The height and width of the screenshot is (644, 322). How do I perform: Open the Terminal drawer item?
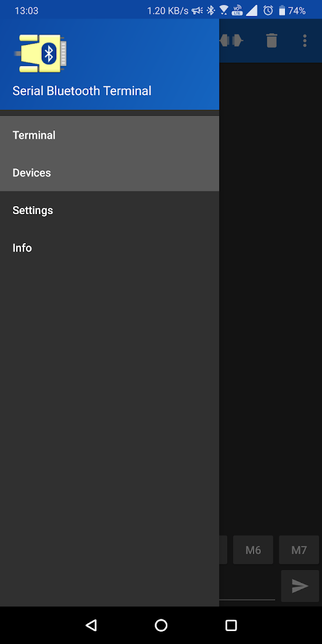(x=109, y=135)
